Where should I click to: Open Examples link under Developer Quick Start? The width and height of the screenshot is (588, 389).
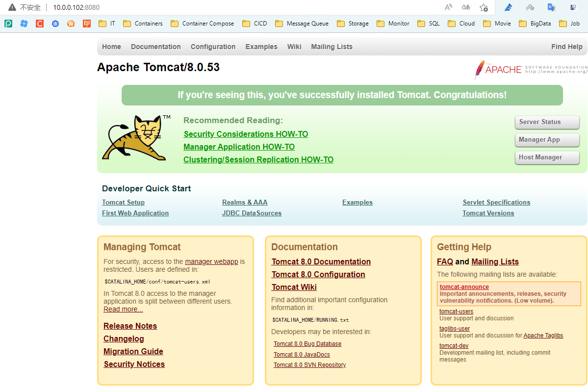point(358,203)
